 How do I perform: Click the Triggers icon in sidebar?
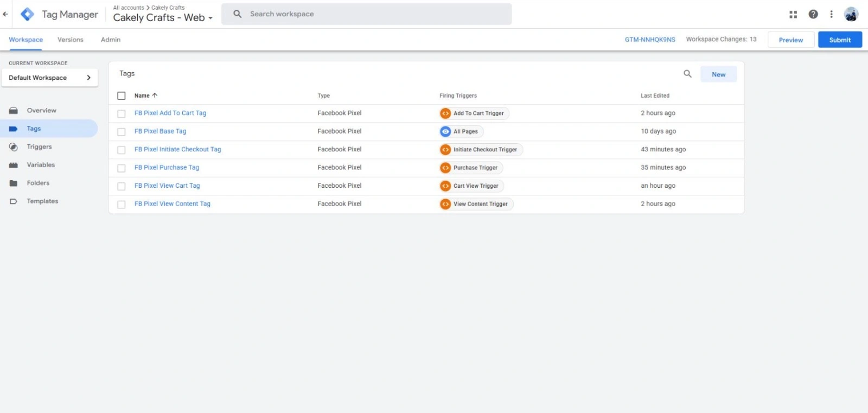tap(14, 147)
